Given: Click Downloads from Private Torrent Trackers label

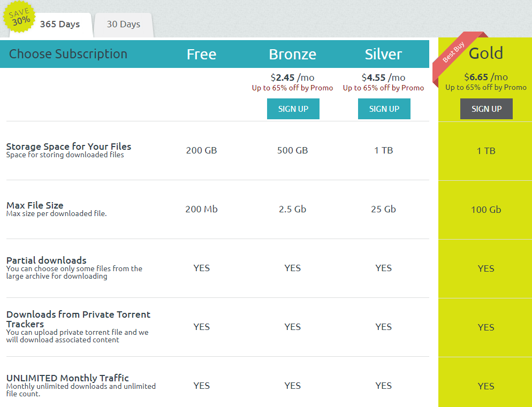Looking at the screenshot, I should [x=78, y=319].
